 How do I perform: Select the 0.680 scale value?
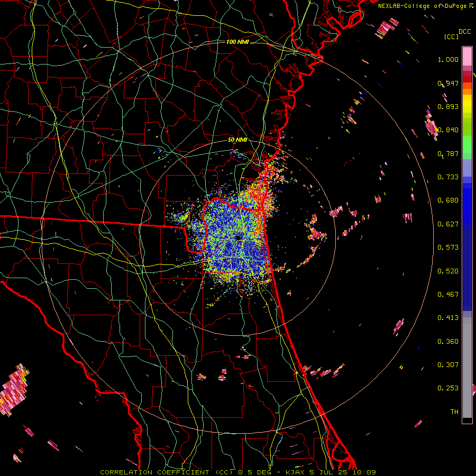pyautogui.click(x=448, y=200)
